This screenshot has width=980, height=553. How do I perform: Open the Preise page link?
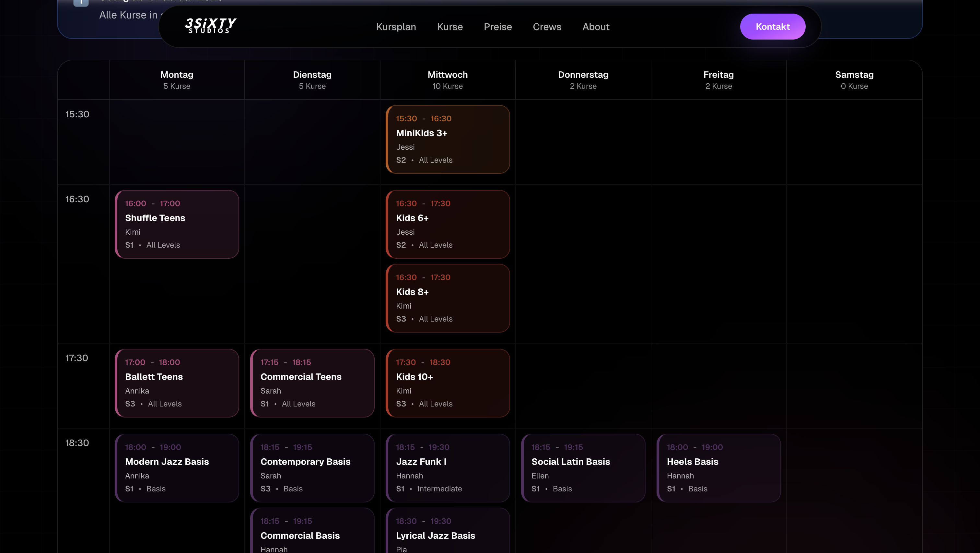(x=497, y=27)
